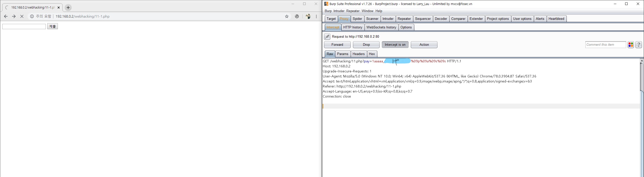Select the Intercept sub-tab

click(333, 27)
